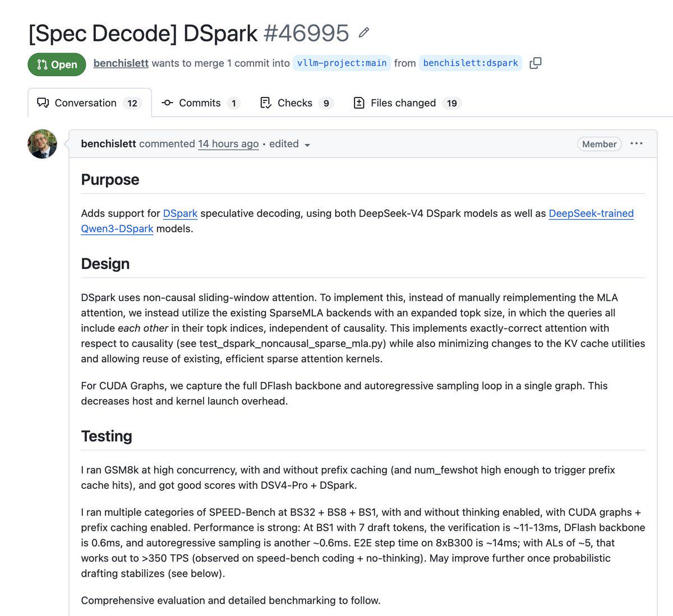Click the Files changed diff icon
The height and width of the screenshot is (616, 673).
tap(359, 103)
